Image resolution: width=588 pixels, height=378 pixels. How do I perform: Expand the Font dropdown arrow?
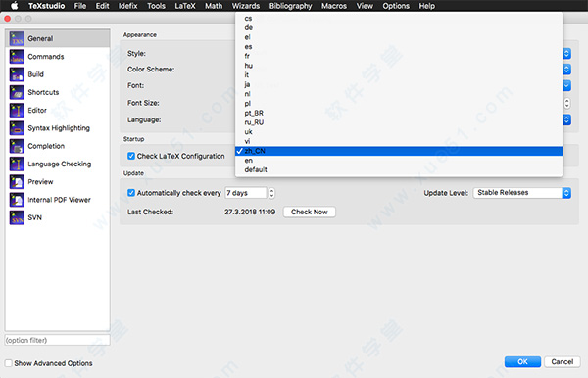pyautogui.click(x=566, y=85)
